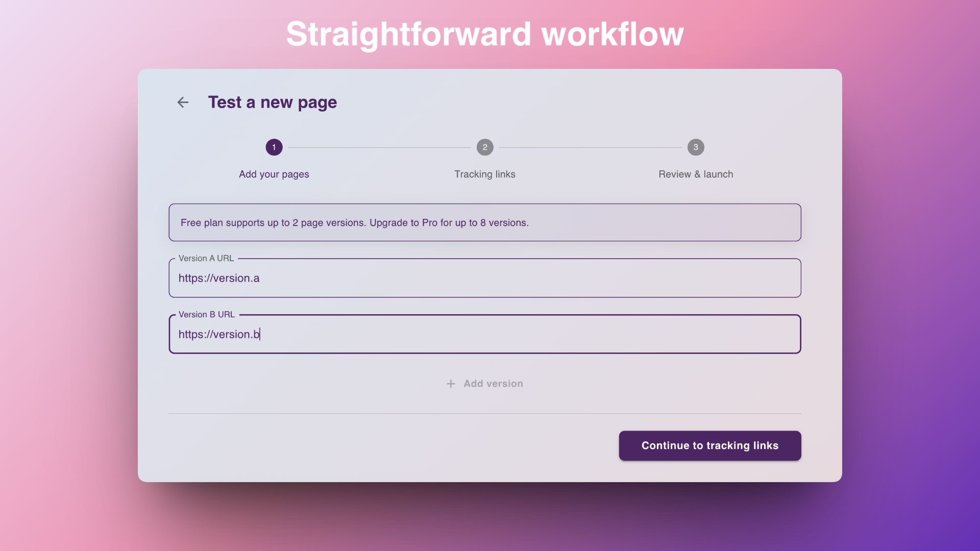The height and width of the screenshot is (551, 980).
Task: Click the Upgrade to Pro notice banner
Action: (x=484, y=222)
